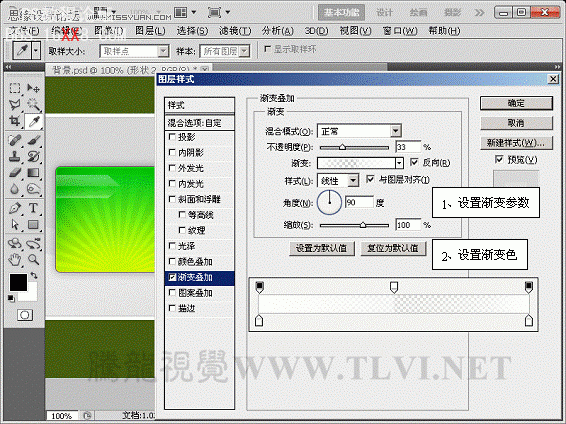Click the 确定 OK button
566x424 pixels.
pyautogui.click(x=516, y=103)
